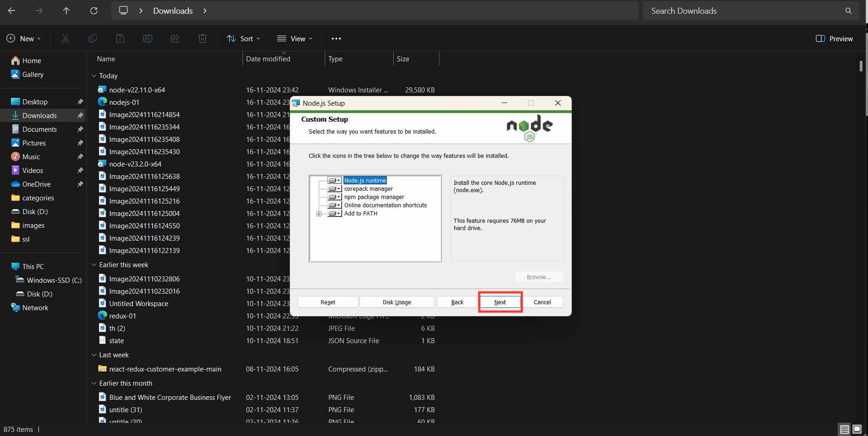Click Disk Usage button in setup dialog
The height and width of the screenshot is (436, 868).
pos(397,302)
